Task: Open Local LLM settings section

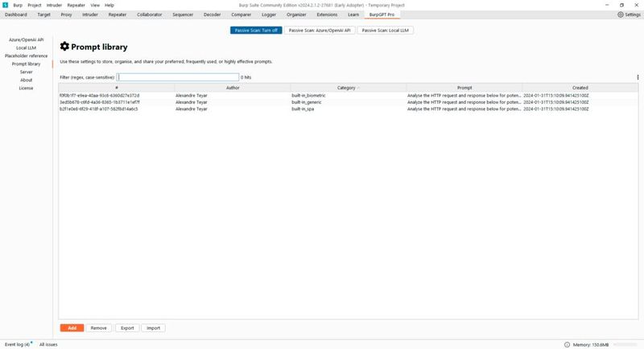Action: click(27, 48)
